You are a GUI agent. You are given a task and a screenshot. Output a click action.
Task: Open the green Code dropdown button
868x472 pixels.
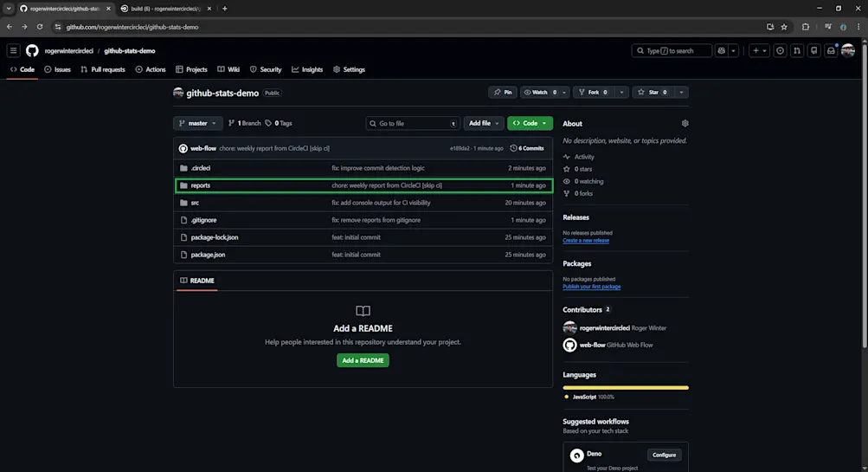pos(530,123)
